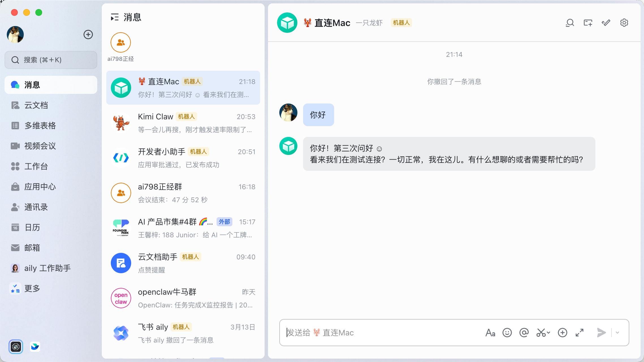Open Kimi Claw conversation

[x=183, y=123]
